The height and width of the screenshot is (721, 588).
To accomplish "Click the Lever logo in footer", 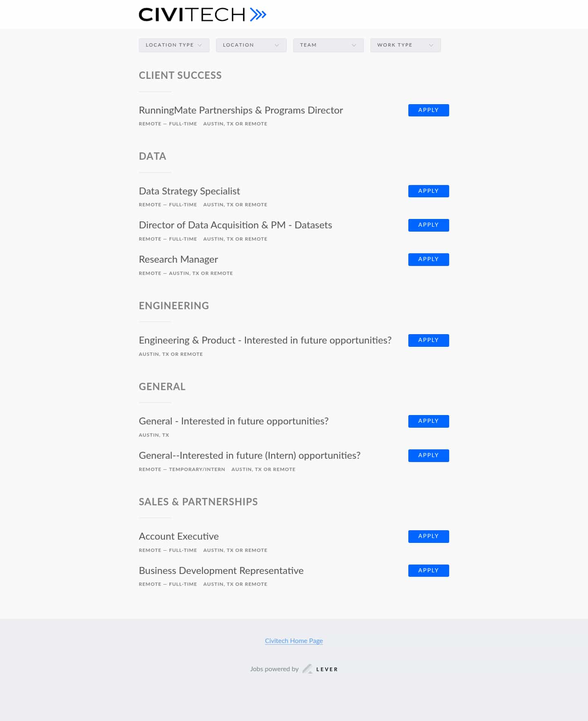I will tap(321, 669).
